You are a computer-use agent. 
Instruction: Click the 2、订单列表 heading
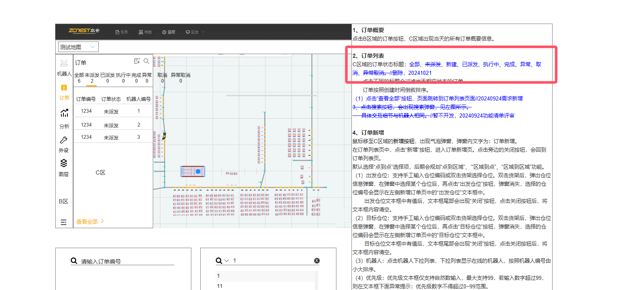click(368, 56)
